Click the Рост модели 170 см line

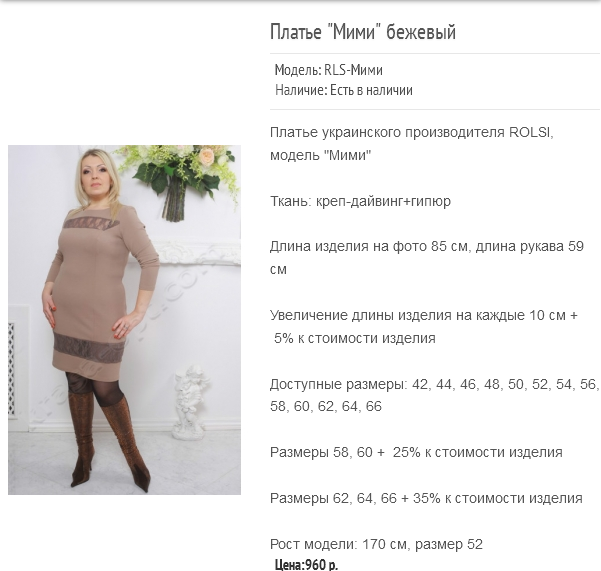pyautogui.click(x=376, y=545)
